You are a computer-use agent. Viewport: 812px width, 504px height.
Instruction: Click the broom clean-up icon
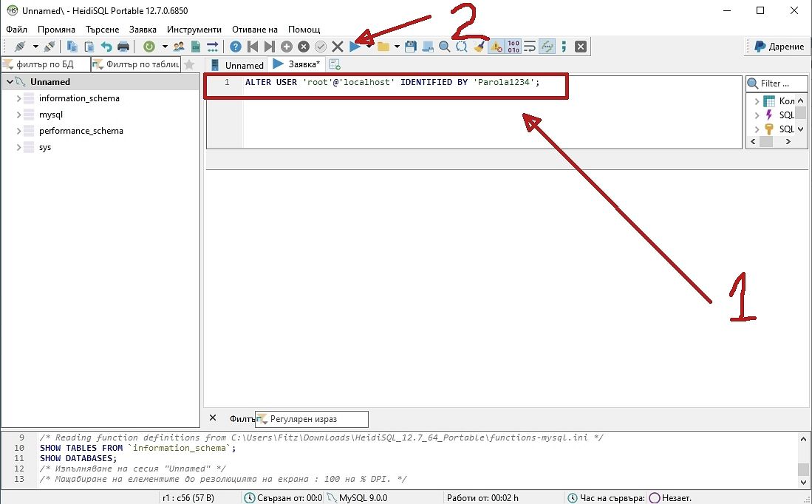479,47
